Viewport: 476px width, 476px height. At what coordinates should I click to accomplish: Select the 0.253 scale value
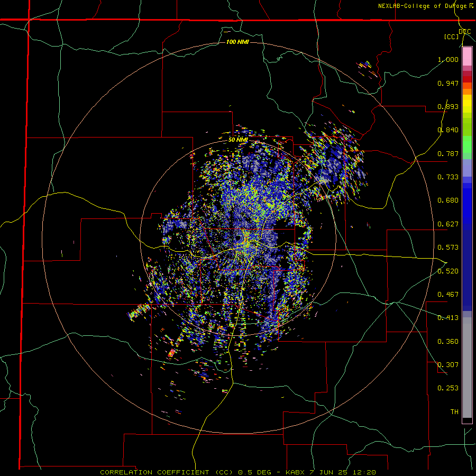[x=448, y=388]
